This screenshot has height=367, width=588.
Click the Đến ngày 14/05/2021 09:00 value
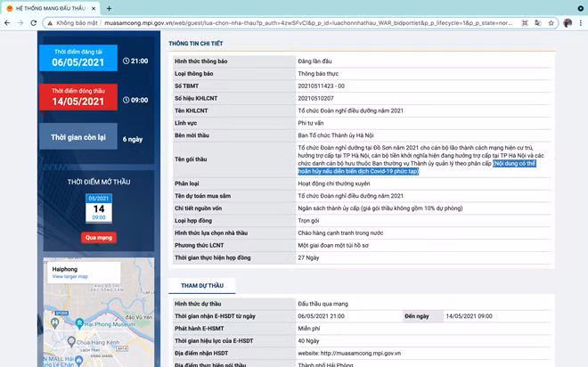coord(469,316)
